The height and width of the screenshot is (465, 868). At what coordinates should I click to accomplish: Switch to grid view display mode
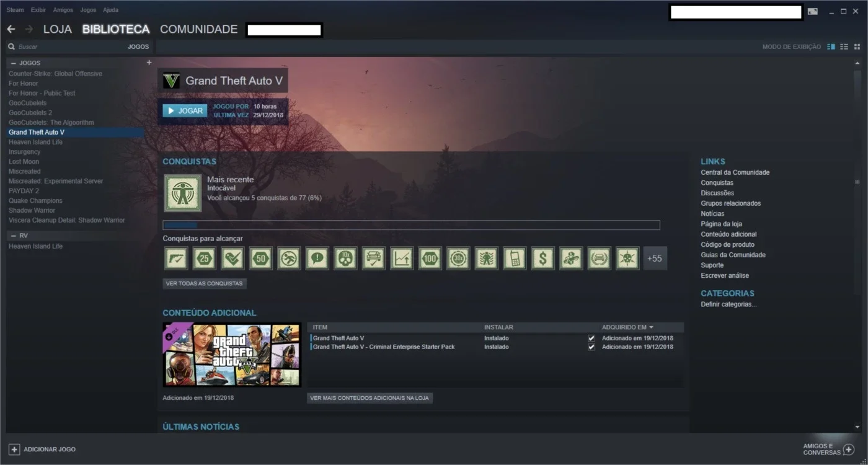857,46
